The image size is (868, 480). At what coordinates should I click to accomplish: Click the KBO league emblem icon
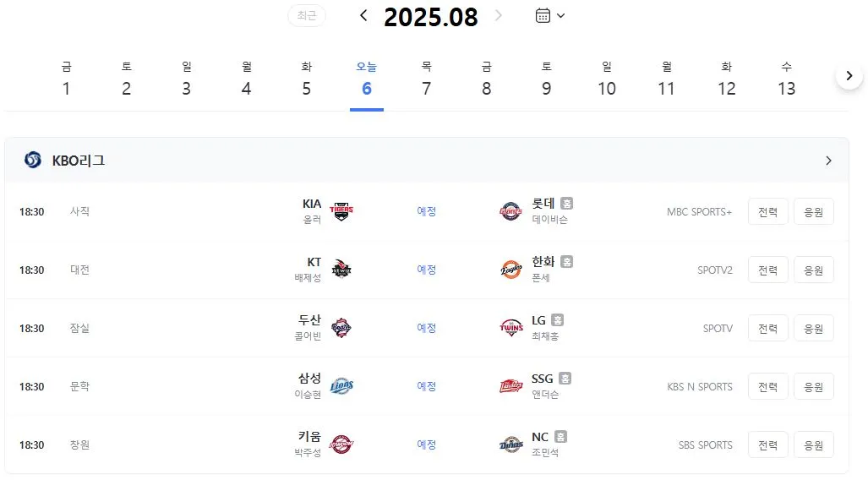pos(33,160)
